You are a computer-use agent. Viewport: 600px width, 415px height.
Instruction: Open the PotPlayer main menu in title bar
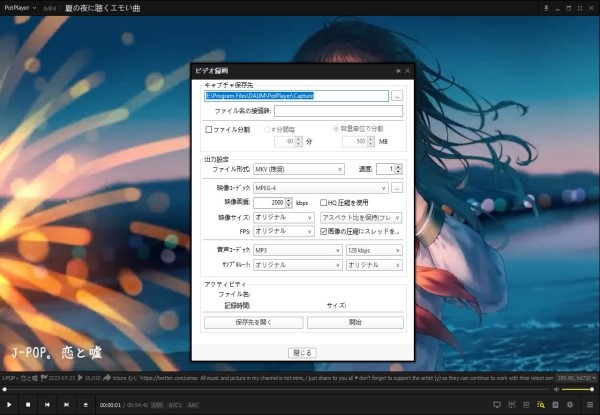point(20,8)
